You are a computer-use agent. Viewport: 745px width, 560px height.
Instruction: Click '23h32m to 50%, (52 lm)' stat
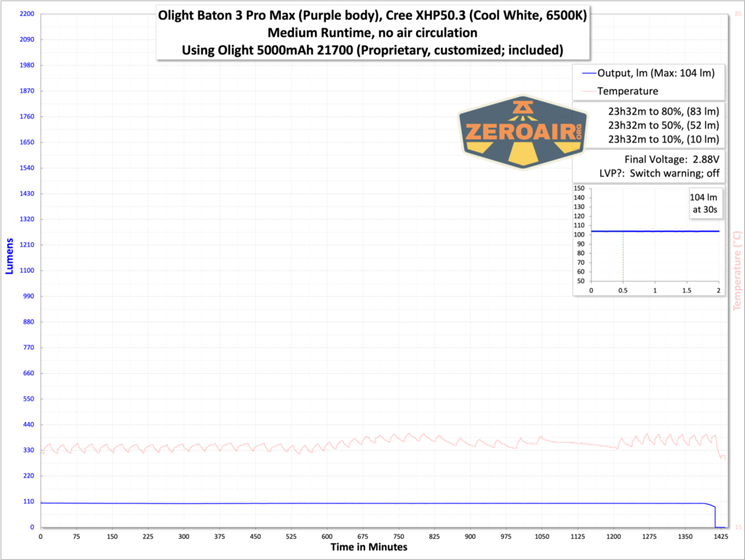point(664,125)
